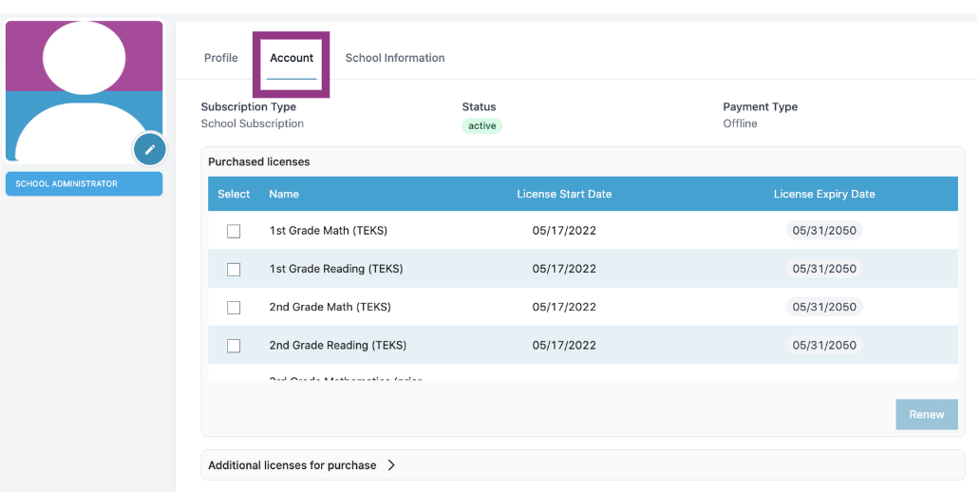Click the License Start Date header

pyautogui.click(x=564, y=194)
